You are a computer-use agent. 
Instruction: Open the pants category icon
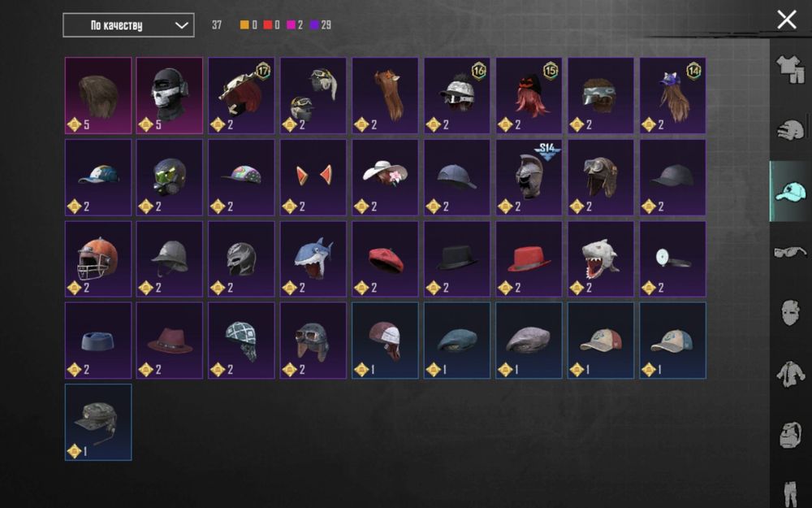790,493
